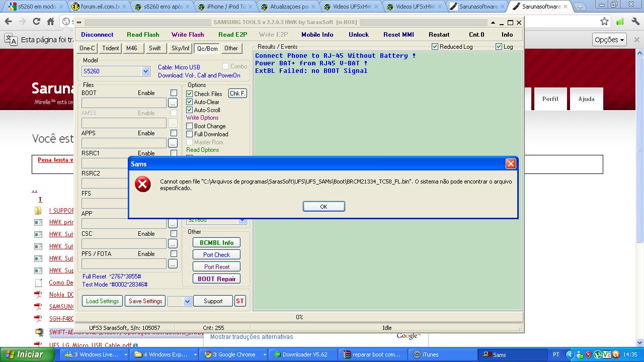644x362 pixels.
Task: Toggle the Log checkbox
Action: (x=499, y=46)
